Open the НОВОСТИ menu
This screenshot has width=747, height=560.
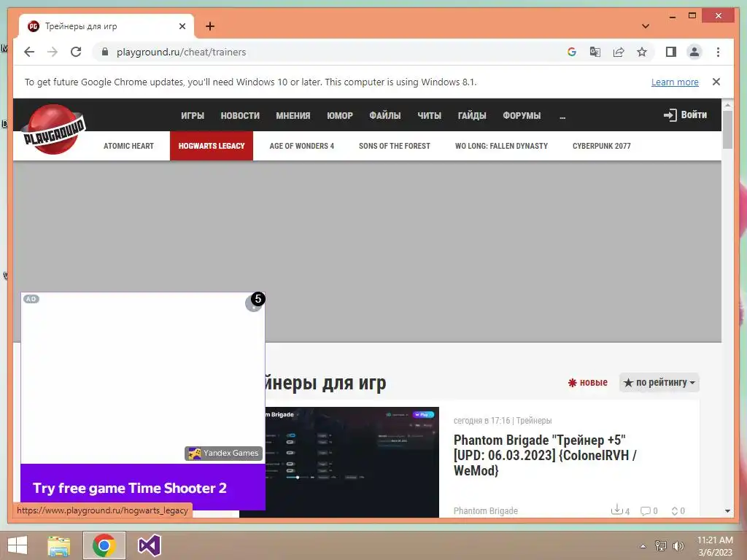[240, 116]
